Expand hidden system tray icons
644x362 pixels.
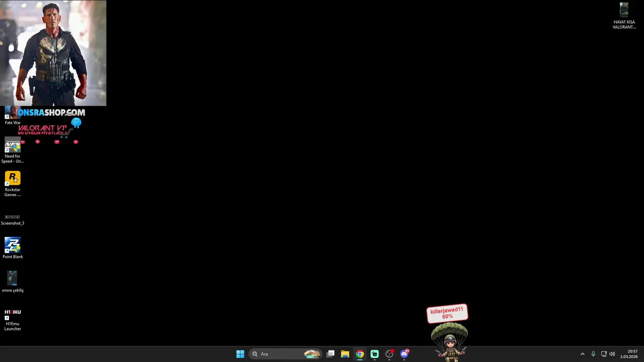coord(583,354)
